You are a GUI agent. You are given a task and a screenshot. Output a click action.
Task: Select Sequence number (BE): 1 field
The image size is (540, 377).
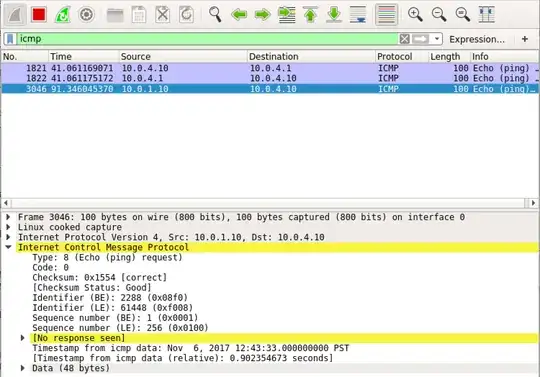[115, 318]
